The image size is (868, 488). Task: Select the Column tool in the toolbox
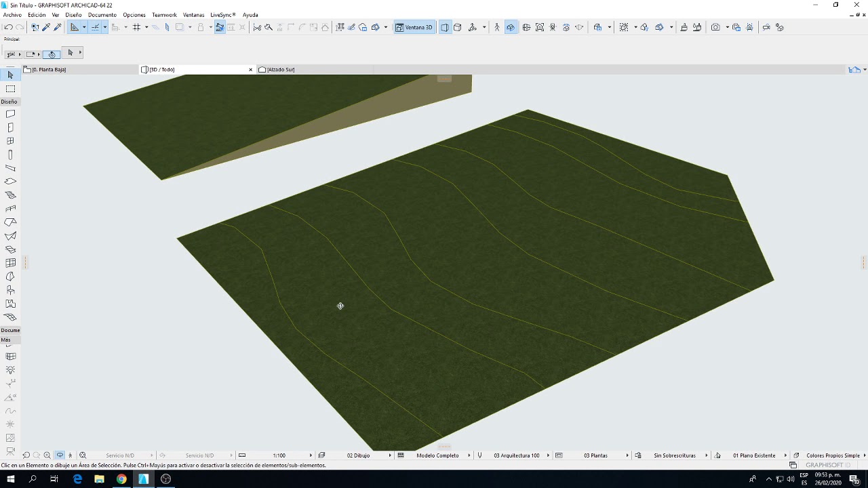coord(10,155)
